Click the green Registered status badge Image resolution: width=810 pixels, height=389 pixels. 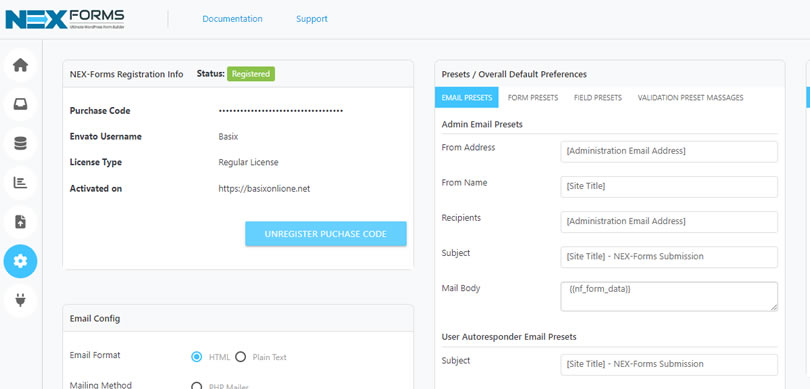(x=251, y=74)
